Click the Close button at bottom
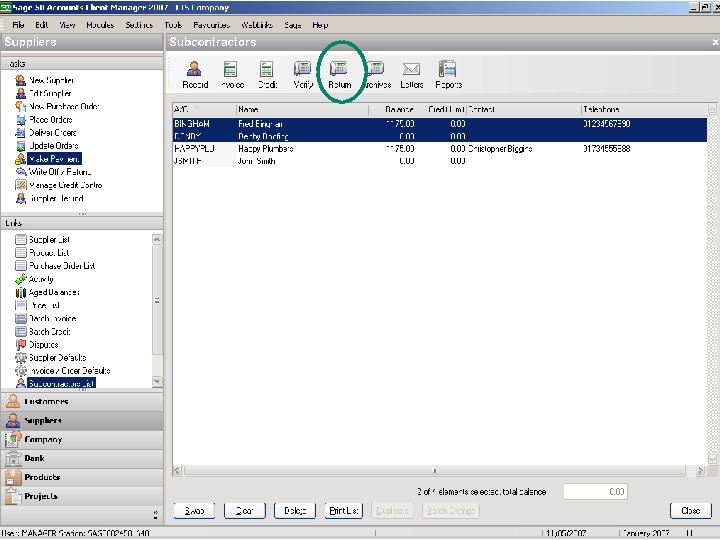 pyautogui.click(x=691, y=511)
